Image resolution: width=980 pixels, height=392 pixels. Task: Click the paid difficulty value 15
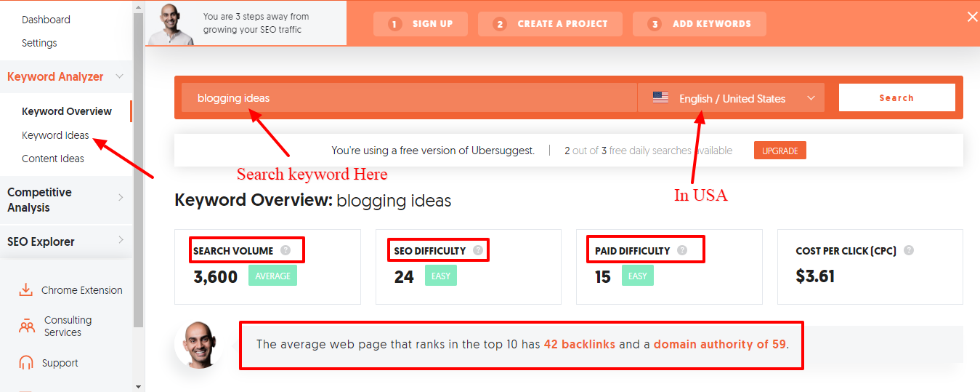click(603, 276)
